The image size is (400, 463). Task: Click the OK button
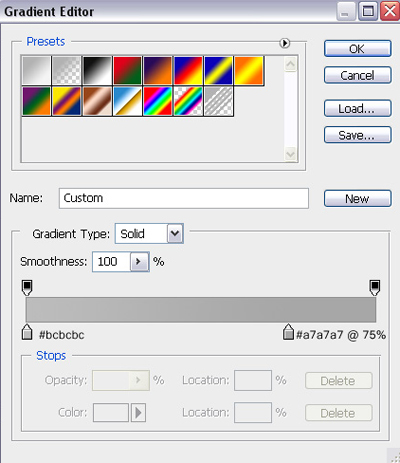(x=357, y=49)
